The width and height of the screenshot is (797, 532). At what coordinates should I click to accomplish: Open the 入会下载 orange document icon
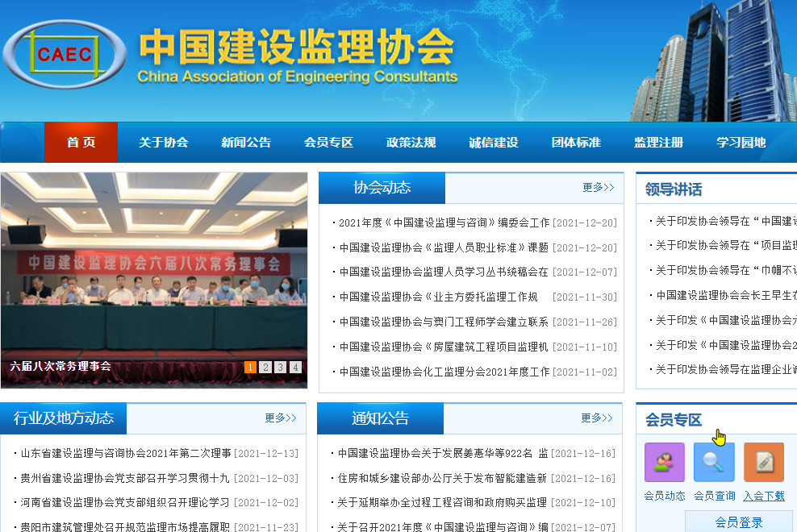(x=764, y=462)
